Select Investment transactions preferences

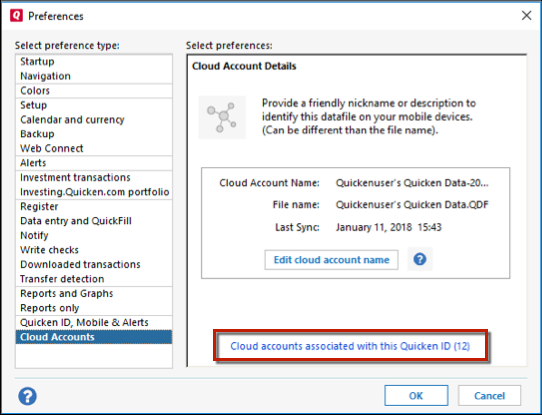tap(94, 177)
